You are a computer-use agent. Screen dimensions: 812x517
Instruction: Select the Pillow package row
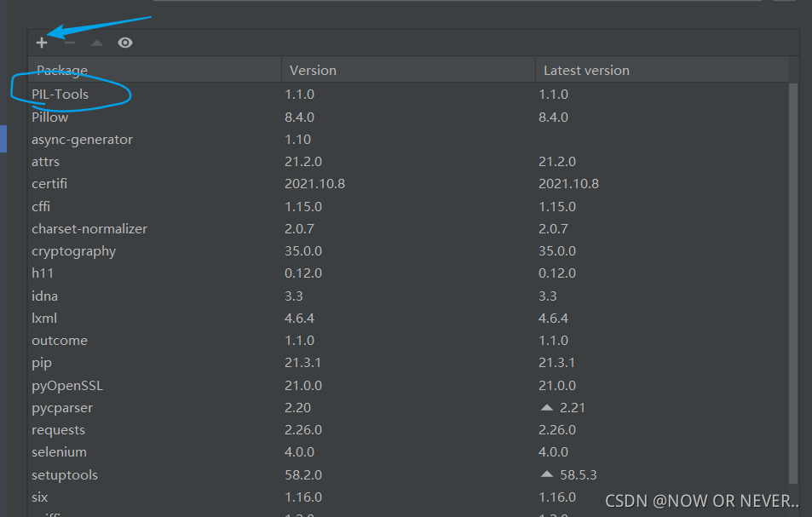(x=49, y=117)
